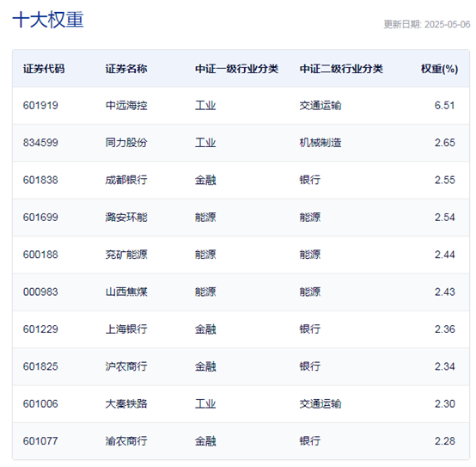Click the 中证一级行业分类 column header

[236, 69]
